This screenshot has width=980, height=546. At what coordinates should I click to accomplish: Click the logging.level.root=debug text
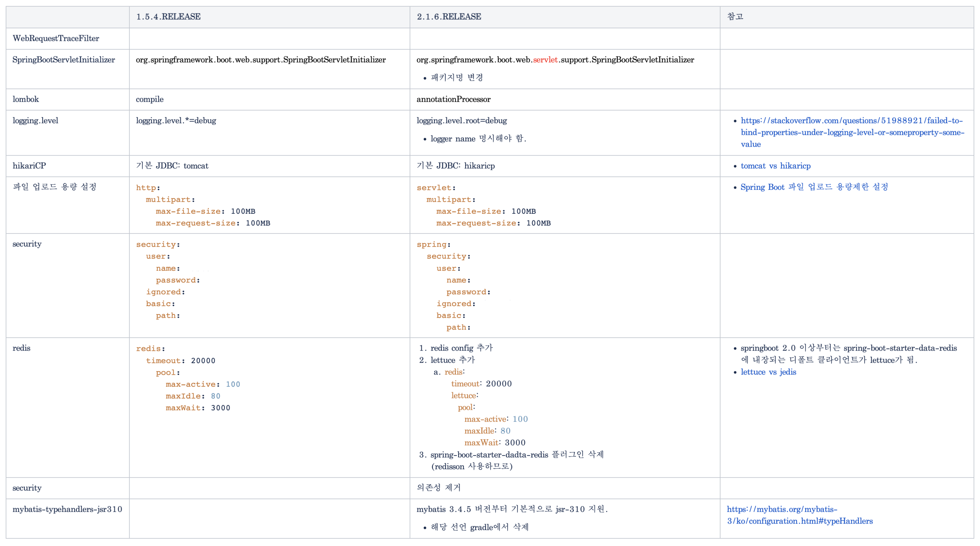click(461, 121)
